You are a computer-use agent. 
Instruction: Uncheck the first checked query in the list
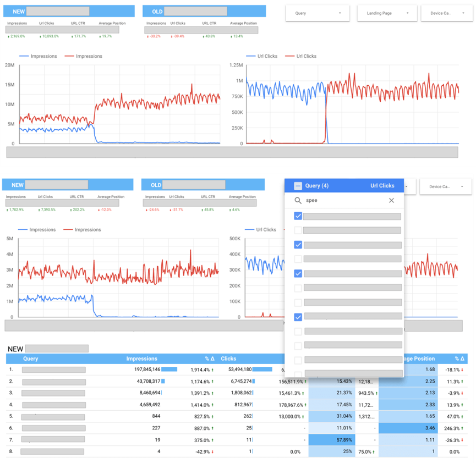298,216
